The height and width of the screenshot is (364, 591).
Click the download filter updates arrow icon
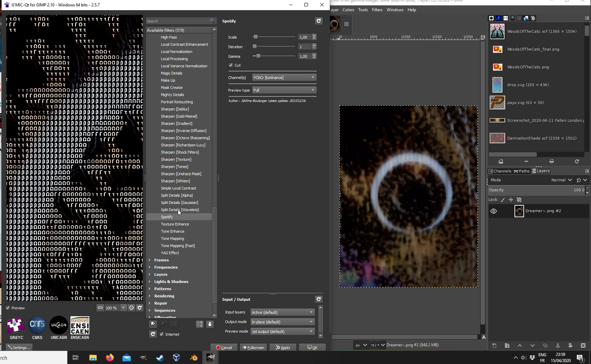(210, 324)
